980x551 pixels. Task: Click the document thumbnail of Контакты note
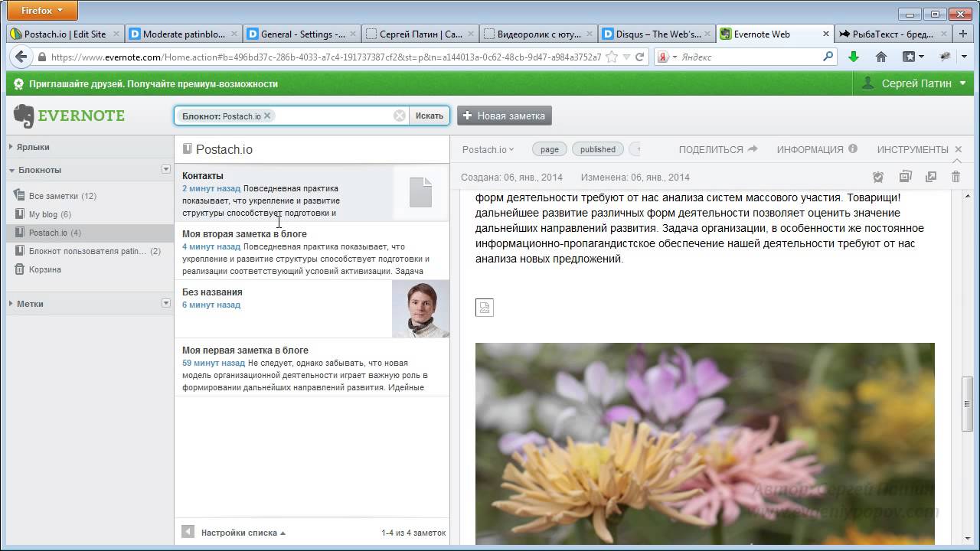pyautogui.click(x=420, y=192)
